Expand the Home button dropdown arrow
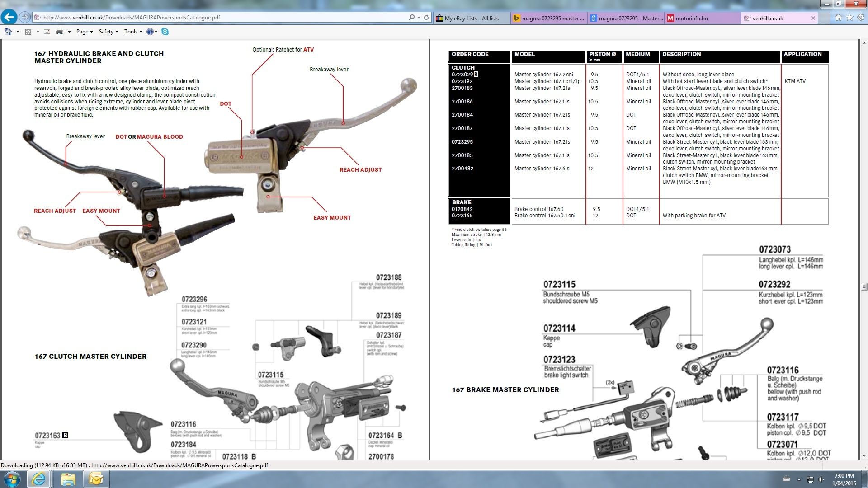The image size is (868, 488). point(18,32)
